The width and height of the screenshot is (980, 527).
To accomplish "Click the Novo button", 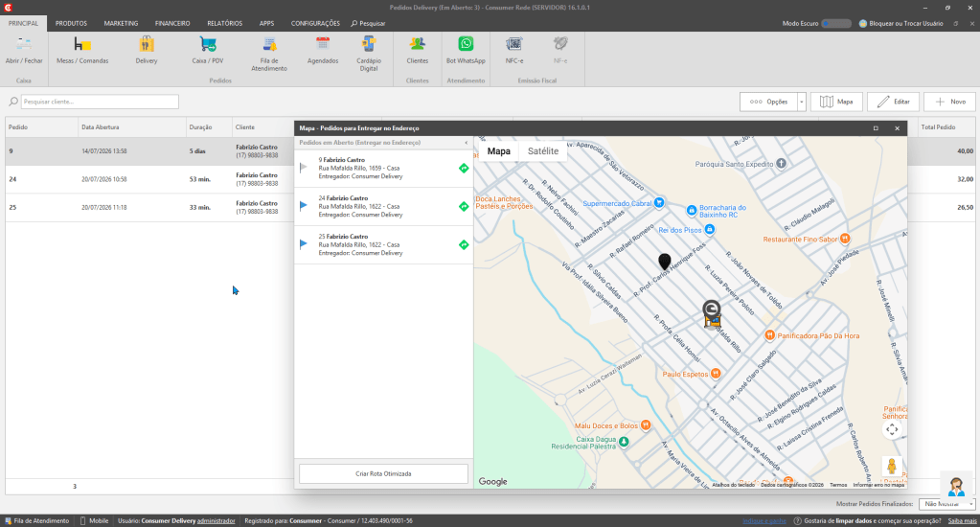I will point(950,102).
